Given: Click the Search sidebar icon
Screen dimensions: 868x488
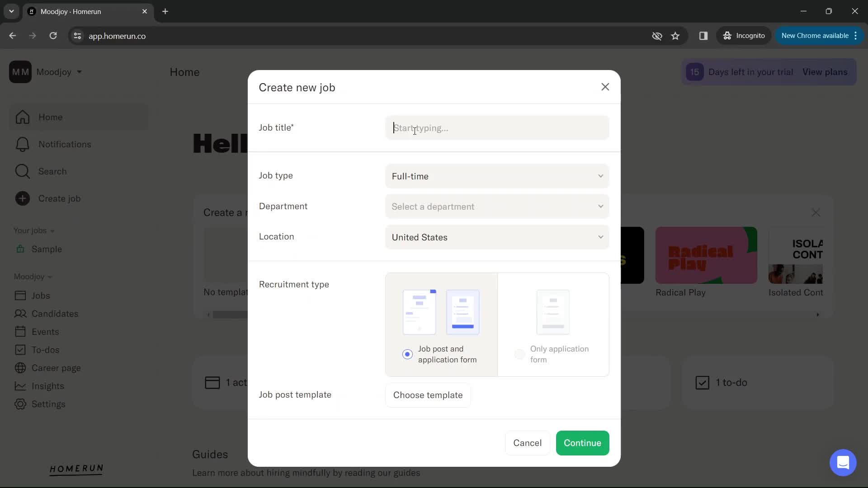Looking at the screenshot, I should point(23,171).
